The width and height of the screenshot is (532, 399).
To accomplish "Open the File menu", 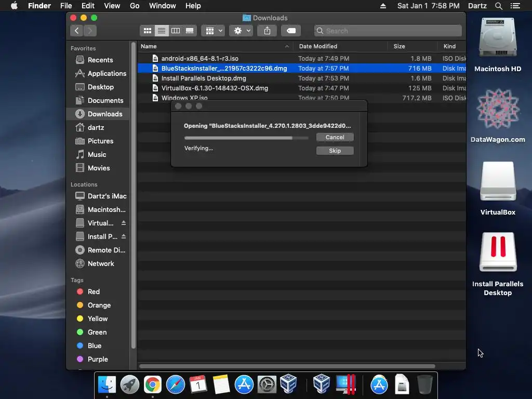I will (66, 6).
